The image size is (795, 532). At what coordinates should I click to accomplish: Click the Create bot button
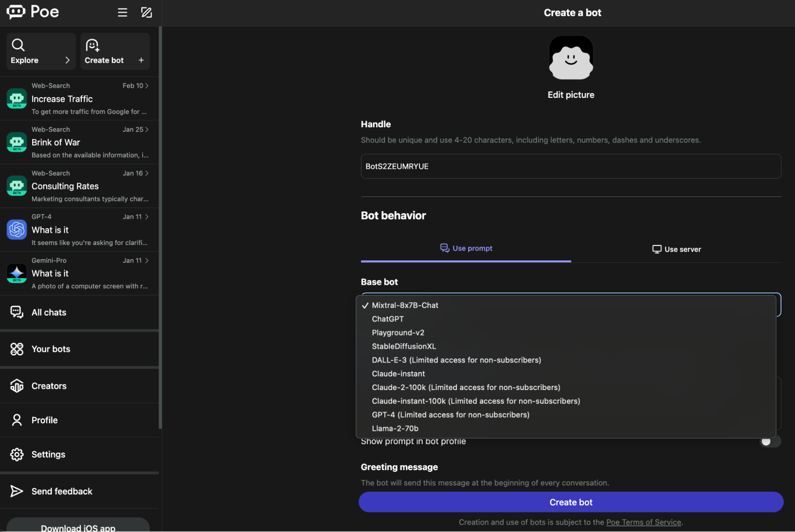571,502
